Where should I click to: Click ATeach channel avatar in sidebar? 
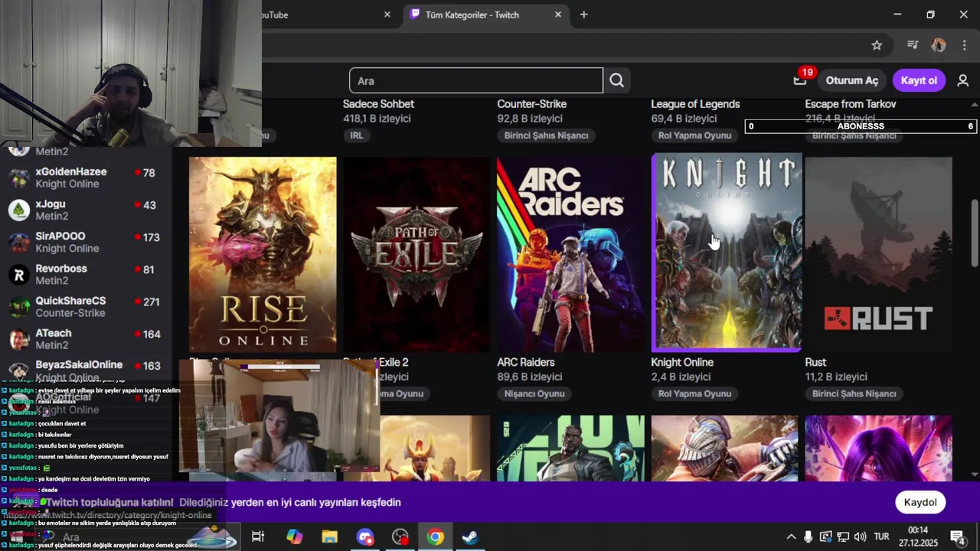click(x=19, y=339)
